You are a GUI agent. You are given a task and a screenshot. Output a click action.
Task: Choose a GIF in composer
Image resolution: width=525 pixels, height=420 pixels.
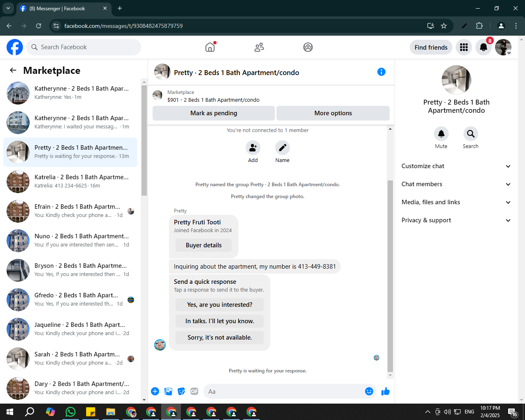194,391
